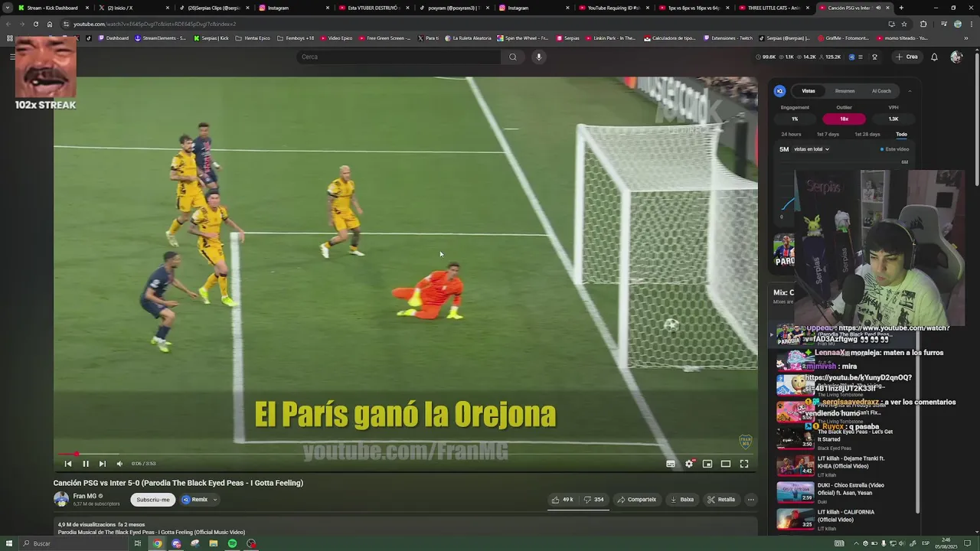Viewport: 980px width, 551px height.
Task: Click the Subscriu-me subscribe button
Action: 153,500
